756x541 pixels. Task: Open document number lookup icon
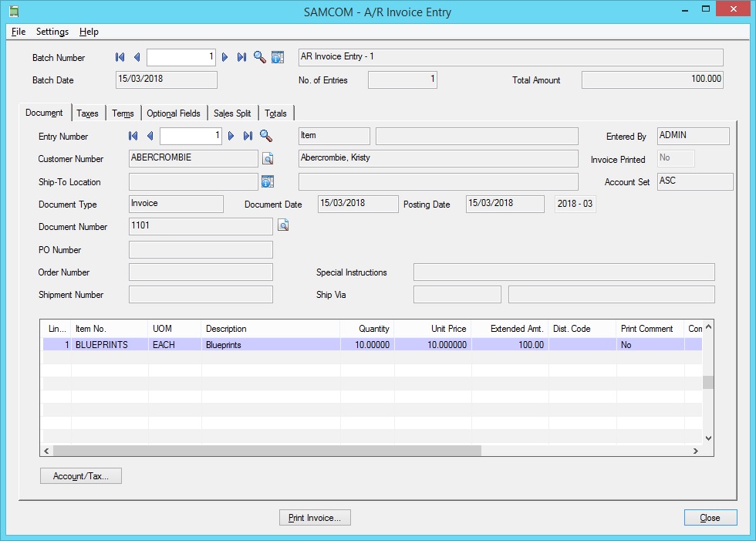tap(283, 225)
